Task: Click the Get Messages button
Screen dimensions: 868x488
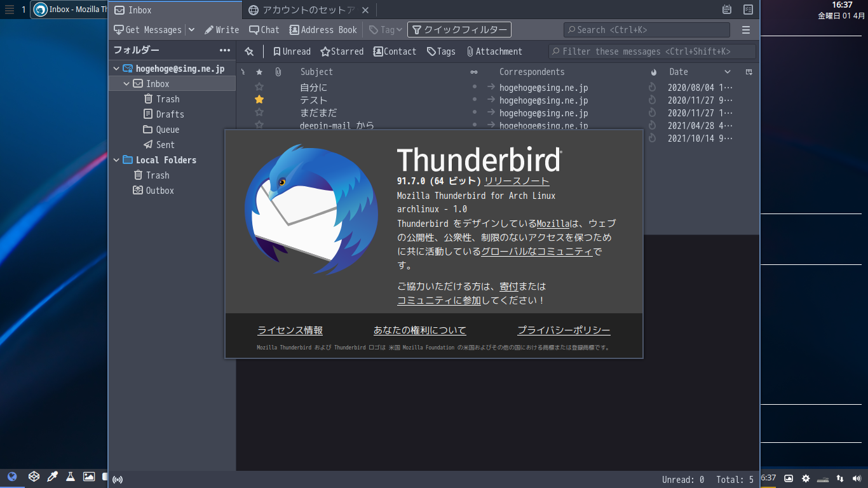Action: 147,30
